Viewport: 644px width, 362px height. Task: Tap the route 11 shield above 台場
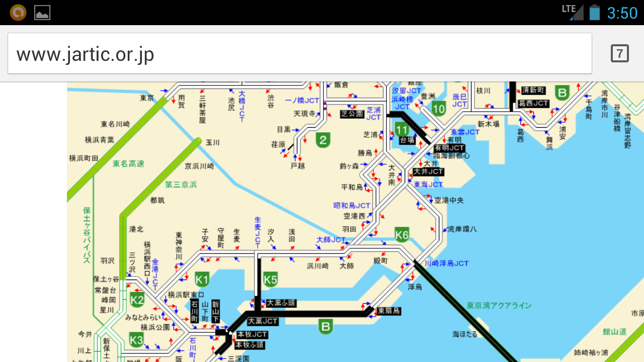point(401,129)
